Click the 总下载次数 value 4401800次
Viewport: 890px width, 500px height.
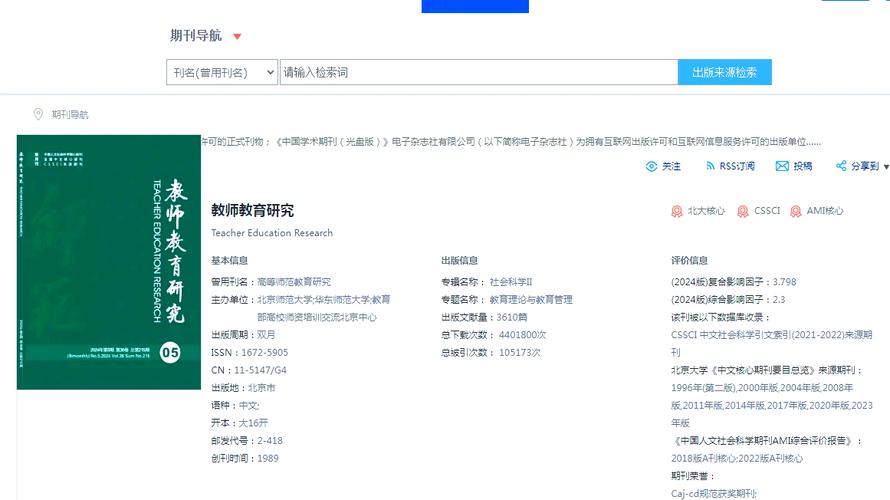point(522,335)
